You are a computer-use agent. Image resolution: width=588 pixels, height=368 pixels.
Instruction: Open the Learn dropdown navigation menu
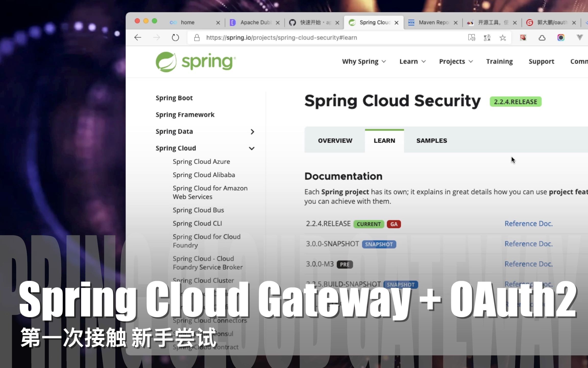coord(412,62)
